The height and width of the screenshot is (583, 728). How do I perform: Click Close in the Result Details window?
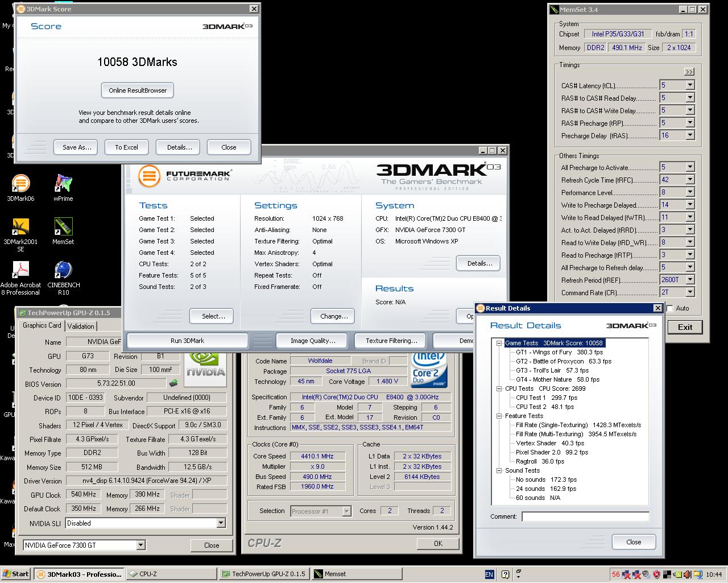(634, 542)
